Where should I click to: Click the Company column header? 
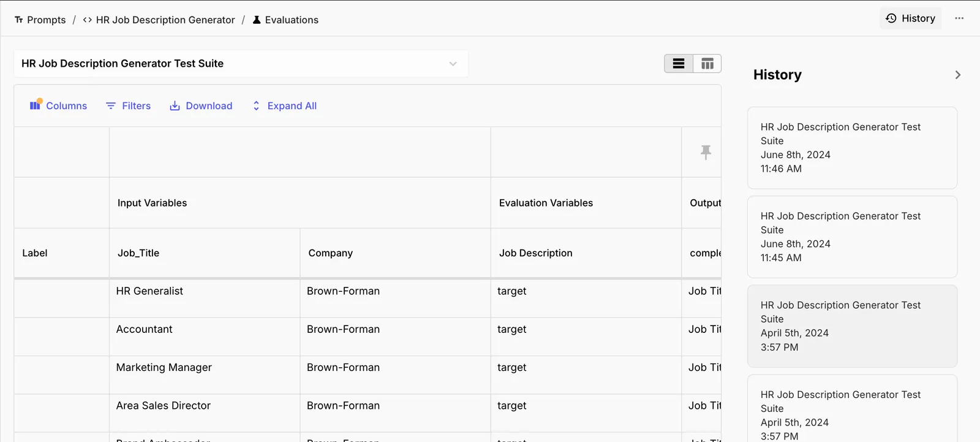395,253
